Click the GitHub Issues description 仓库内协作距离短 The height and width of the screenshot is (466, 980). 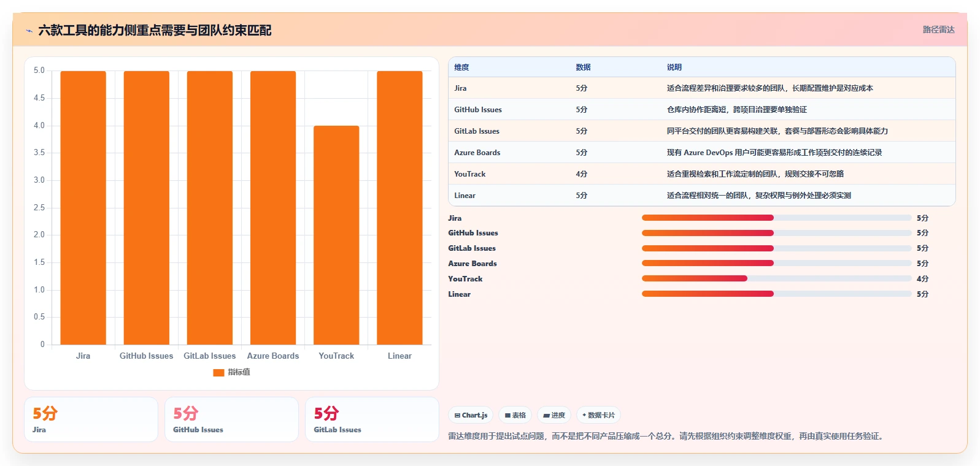(x=737, y=110)
